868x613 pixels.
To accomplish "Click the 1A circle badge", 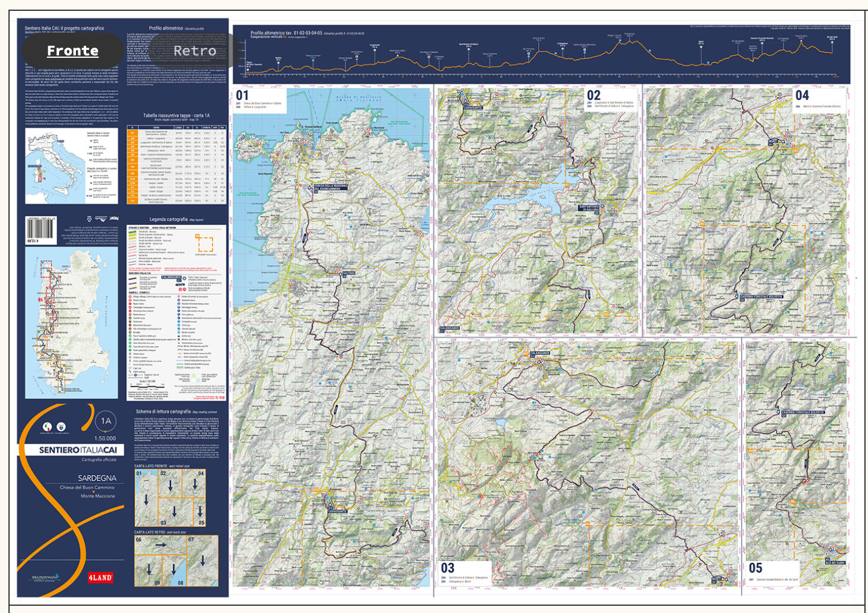I will 106,421.
